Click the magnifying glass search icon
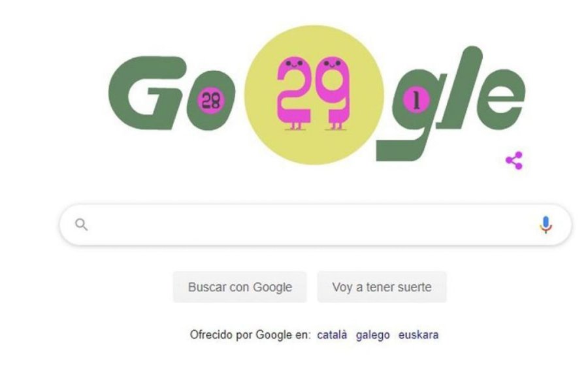The image size is (588, 392). 82,224
